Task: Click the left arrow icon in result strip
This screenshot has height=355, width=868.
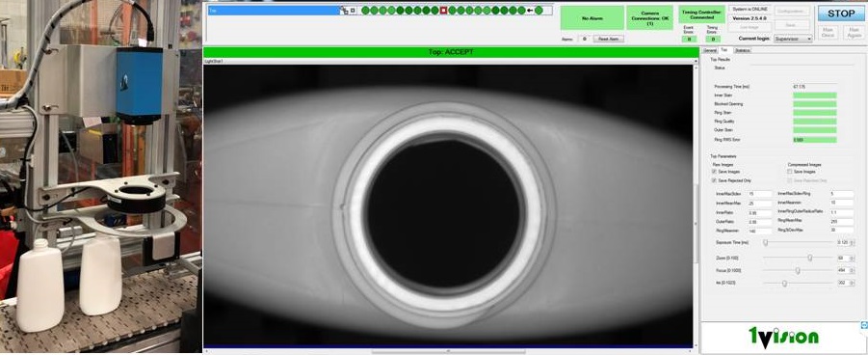Action: (x=530, y=10)
